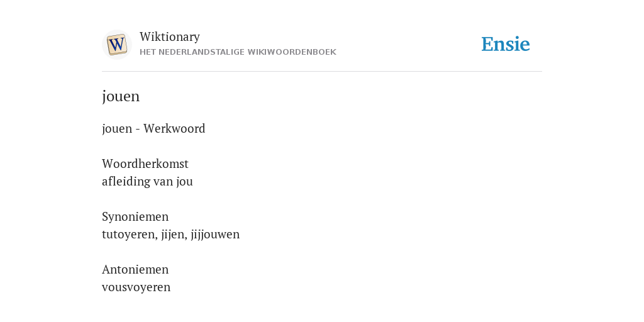
Task: Click the word WIKIWOORDENBOEK in subtitle
Action: pyautogui.click(x=299, y=52)
